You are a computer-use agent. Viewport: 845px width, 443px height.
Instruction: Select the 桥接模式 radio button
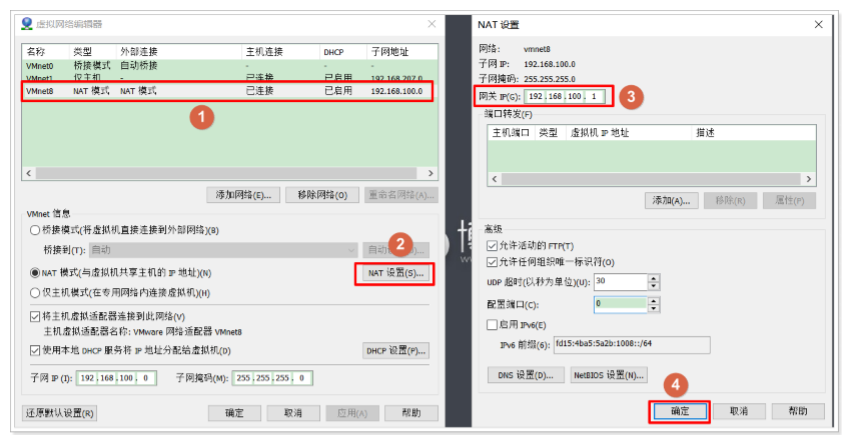coord(35,230)
